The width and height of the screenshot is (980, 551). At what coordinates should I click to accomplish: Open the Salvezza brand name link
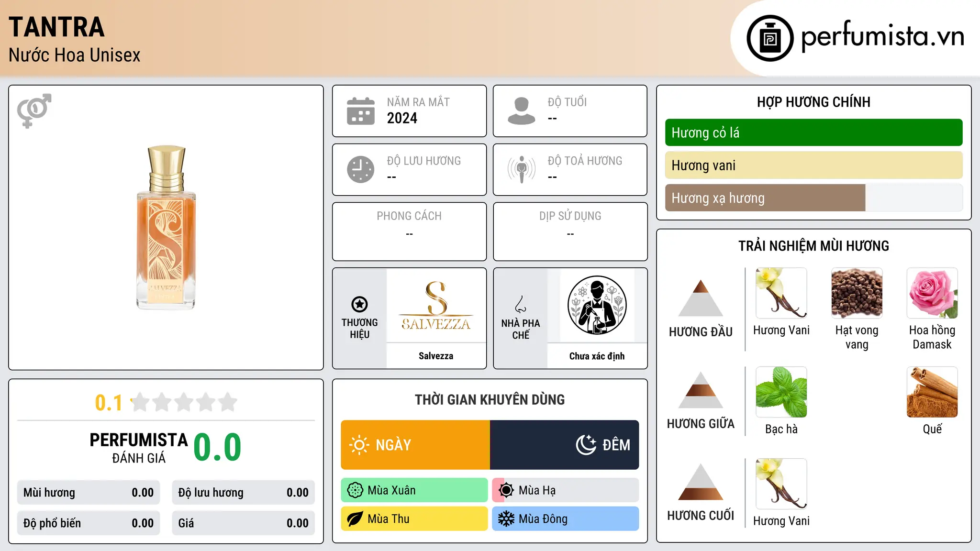436,356
